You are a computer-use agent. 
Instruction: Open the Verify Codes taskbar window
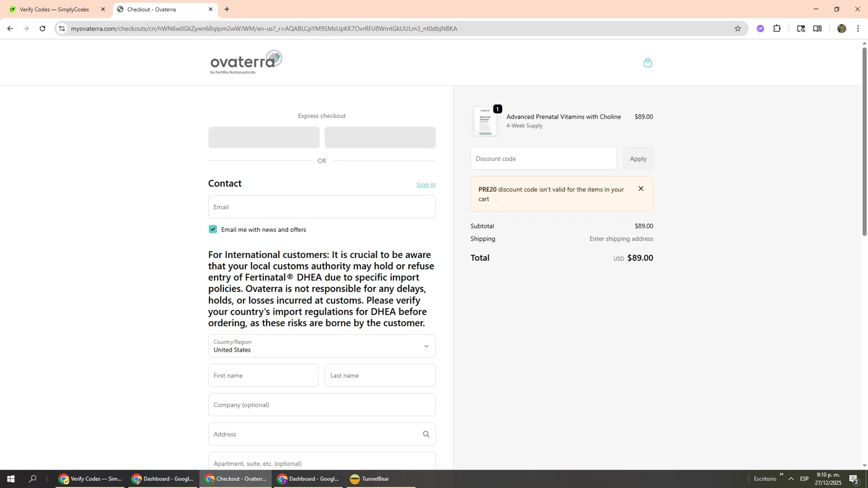pos(90,479)
